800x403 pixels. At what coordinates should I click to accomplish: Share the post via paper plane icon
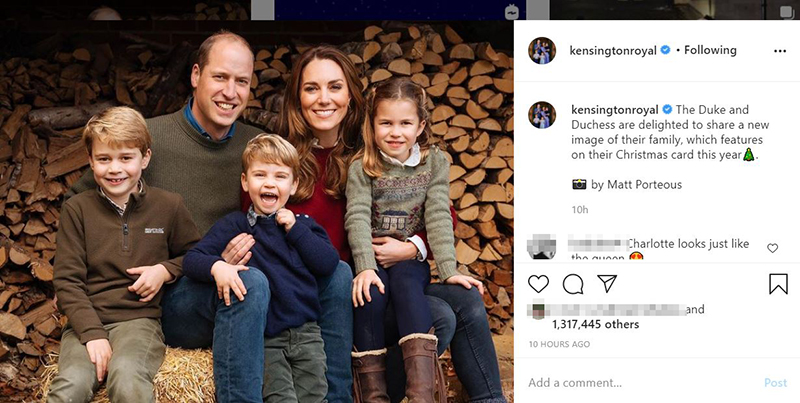pos(606,284)
